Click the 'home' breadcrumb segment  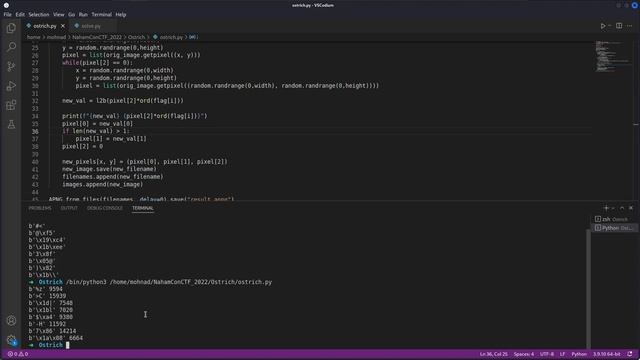click(33, 37)
